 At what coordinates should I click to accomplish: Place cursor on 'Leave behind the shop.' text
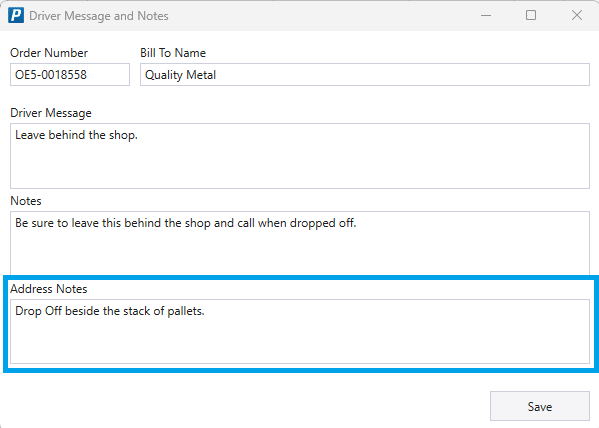pos(76,135)
